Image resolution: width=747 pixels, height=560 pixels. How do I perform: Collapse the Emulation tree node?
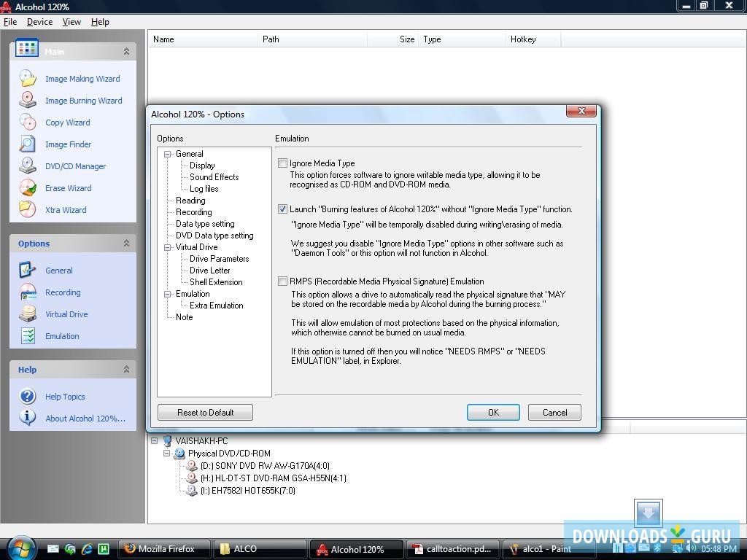tap(167, 294)
